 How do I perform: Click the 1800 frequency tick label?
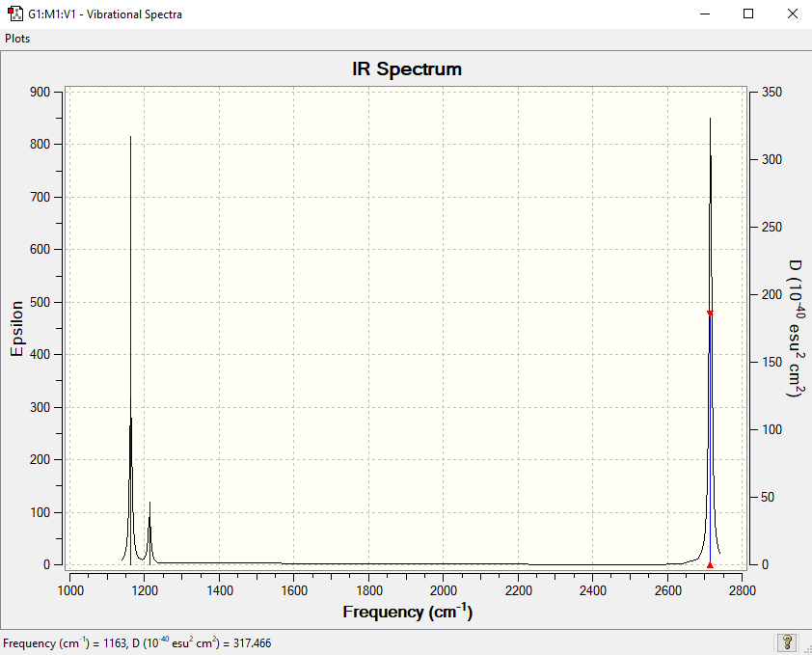pos(369,590)
